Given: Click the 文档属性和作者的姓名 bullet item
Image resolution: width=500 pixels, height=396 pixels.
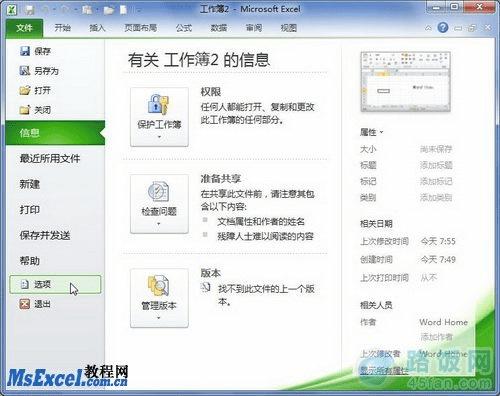Looking at the screenshot, I should coord(261,221).
